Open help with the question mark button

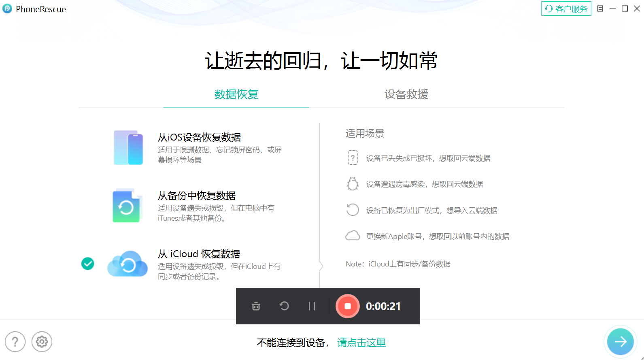(15, 342)
